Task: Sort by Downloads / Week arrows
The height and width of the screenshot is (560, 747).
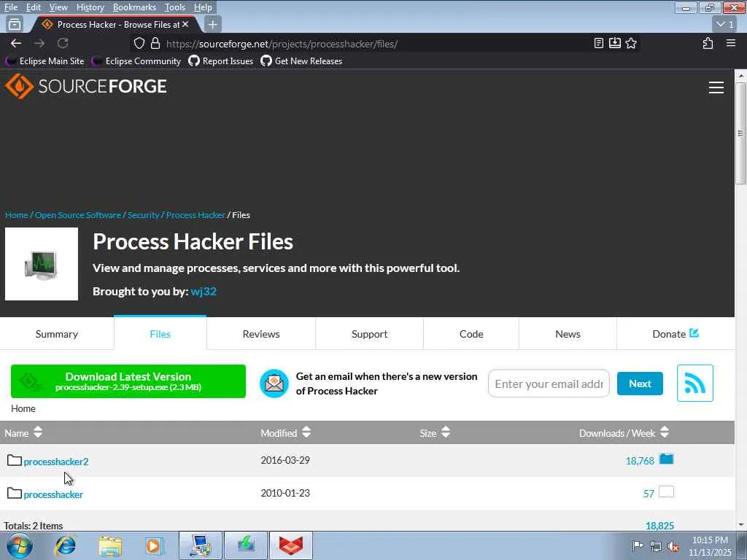Action: [x=664, y=432]
